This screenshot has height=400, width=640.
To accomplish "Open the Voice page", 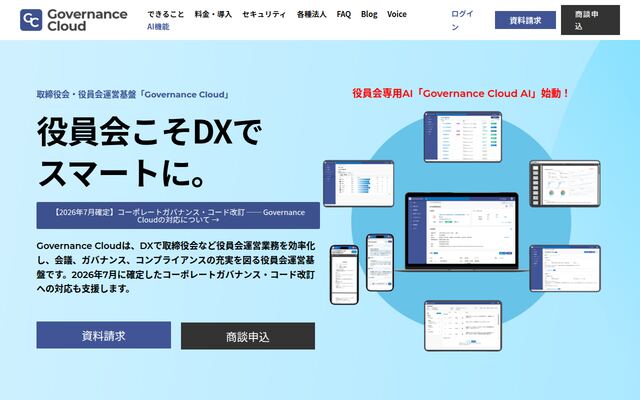I will click(397, 14).
